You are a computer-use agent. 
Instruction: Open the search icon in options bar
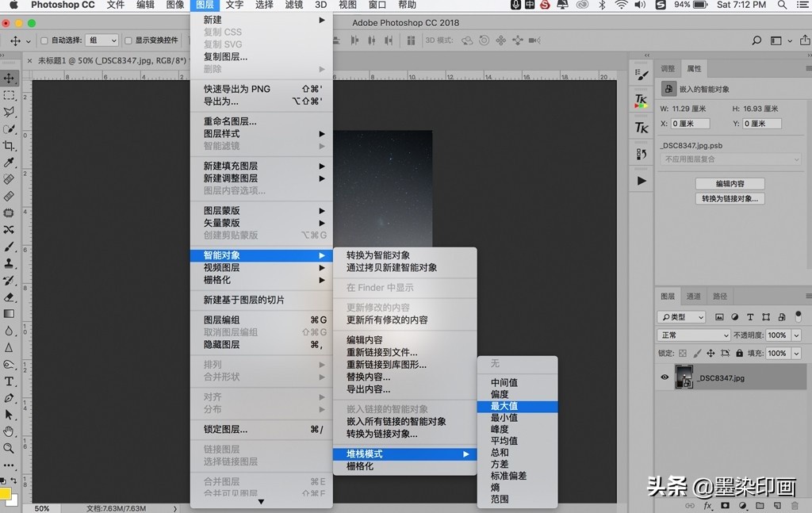point(756,40)
